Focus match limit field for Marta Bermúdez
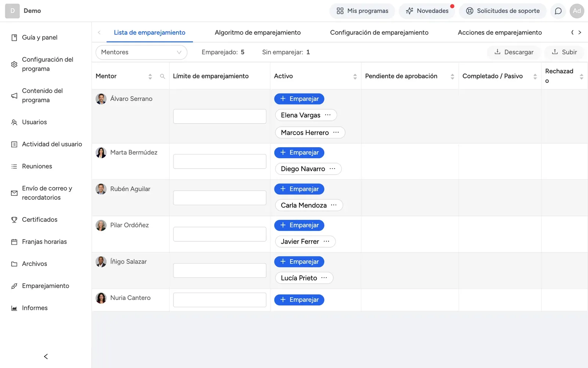Image resolution: width=588 pixels, height=368 pixels. pyautogui.click(x=220, y=161)
